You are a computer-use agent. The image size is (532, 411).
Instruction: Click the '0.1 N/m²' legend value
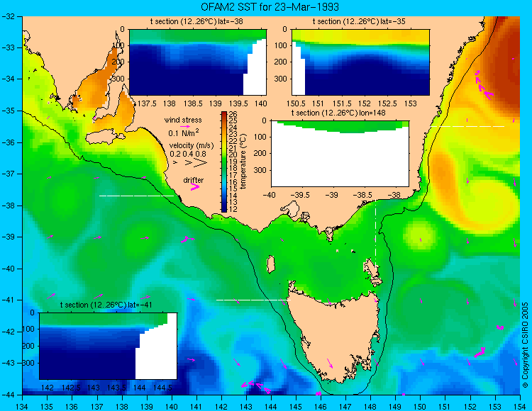click(184, 133)
